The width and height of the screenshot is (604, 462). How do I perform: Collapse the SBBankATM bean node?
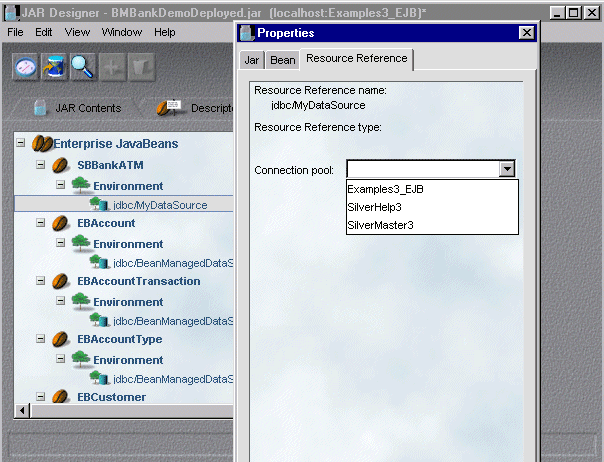tap(40, 165)
